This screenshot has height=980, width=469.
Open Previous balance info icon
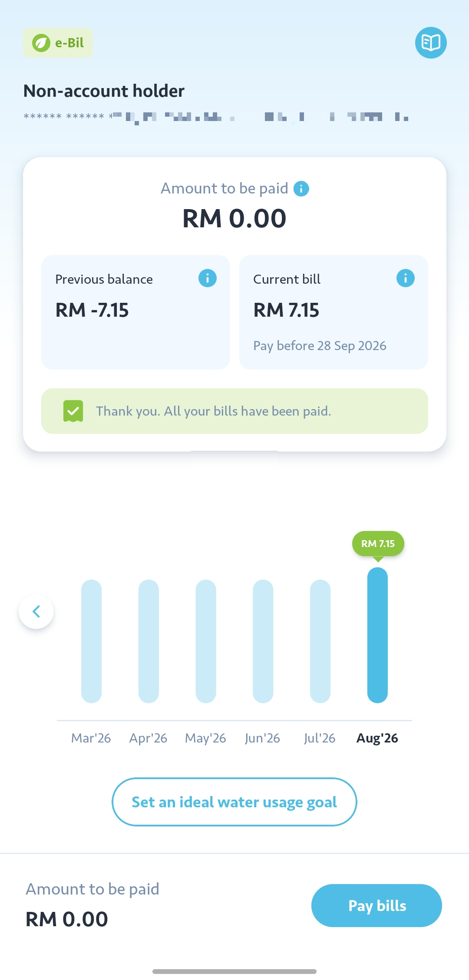click(208, 278)
